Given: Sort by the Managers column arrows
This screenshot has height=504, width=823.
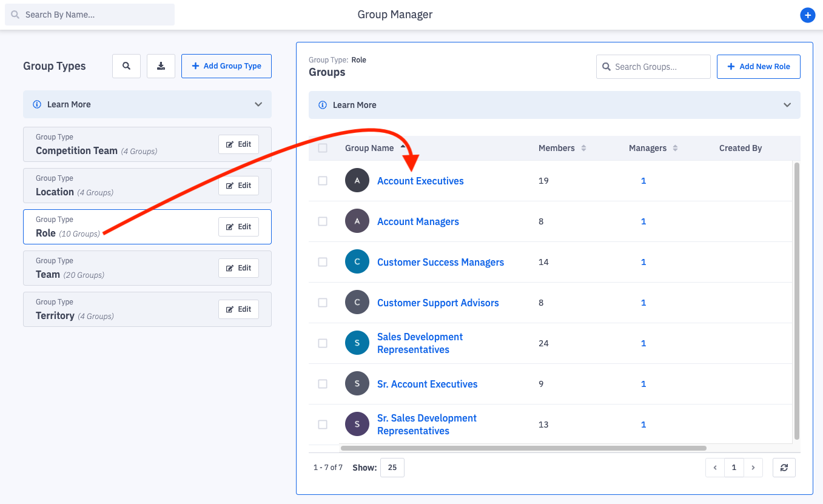Looking at the screenshot, I should pyautogui.click(x=675, y=149).
